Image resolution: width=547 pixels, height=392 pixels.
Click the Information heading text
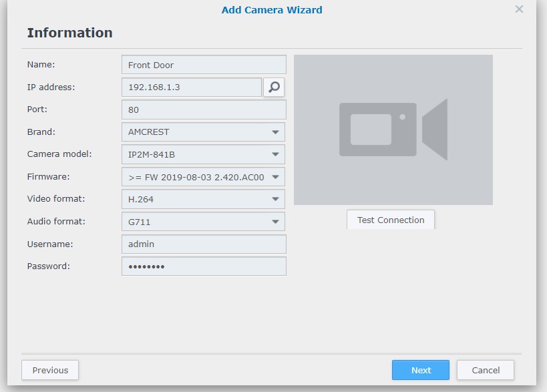pyautogui.click(x=69, y=33)
